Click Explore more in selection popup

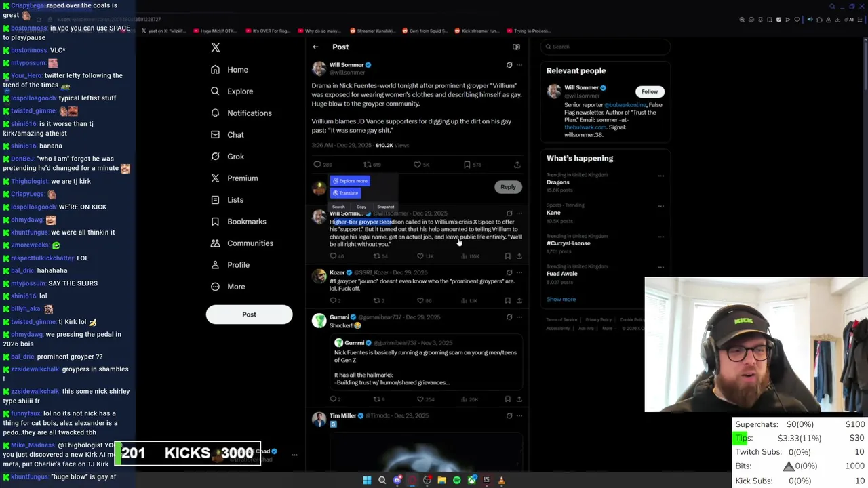click(350, 181)
